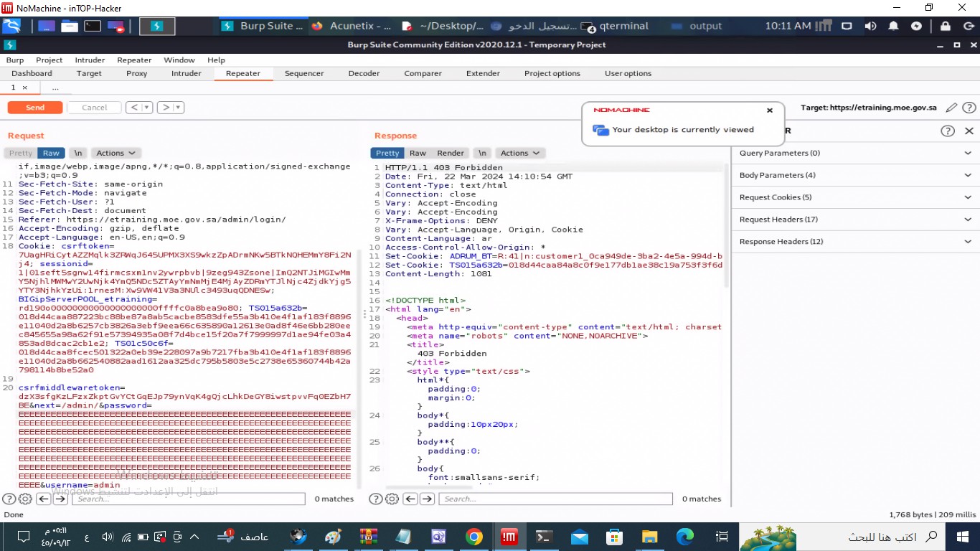
Task: Open Inspector panel help icon
Action: tap(948, 131)
